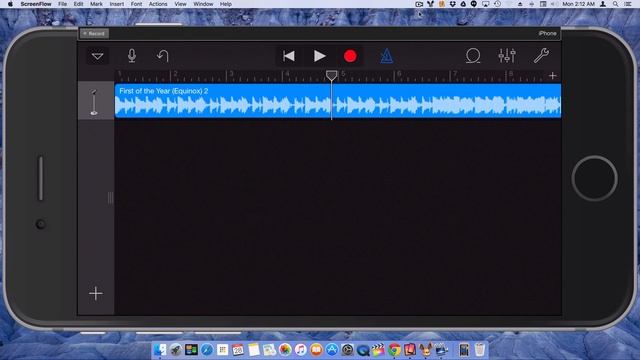
Task: Open the Help menu
Action: click(x=226, y=4)
